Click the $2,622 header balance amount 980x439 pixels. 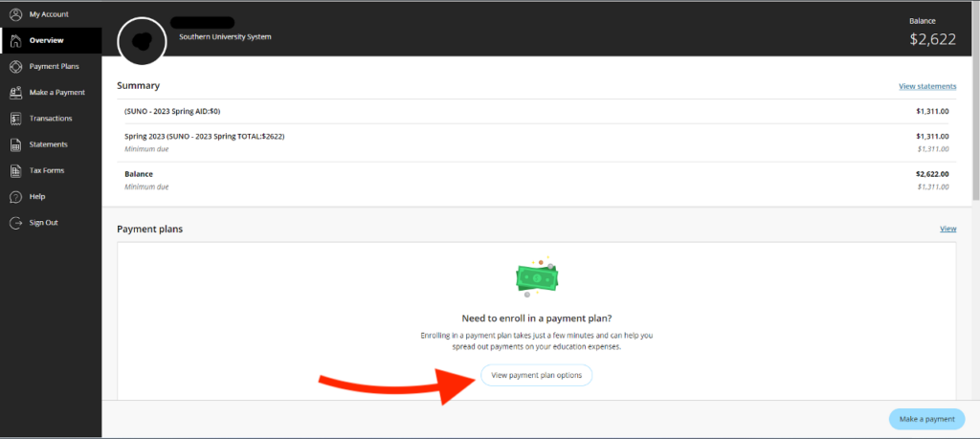[932, 39]
